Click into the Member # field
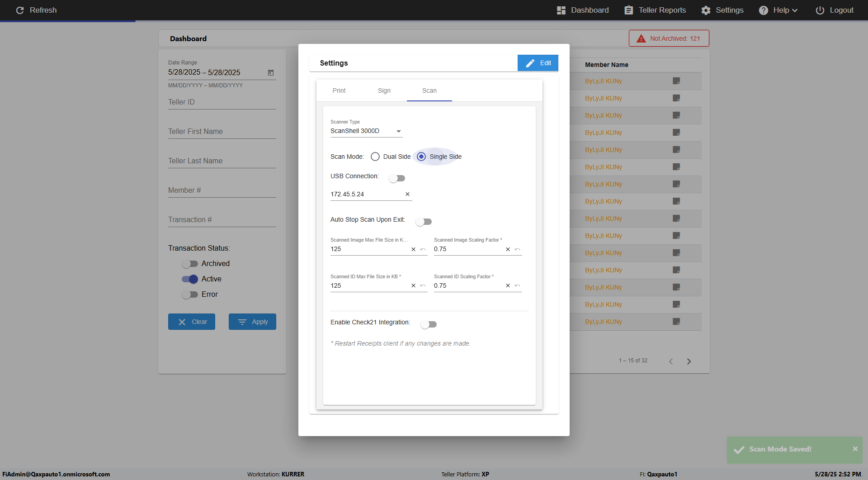Screen dimensions: 868x480 tap(222, 190)
